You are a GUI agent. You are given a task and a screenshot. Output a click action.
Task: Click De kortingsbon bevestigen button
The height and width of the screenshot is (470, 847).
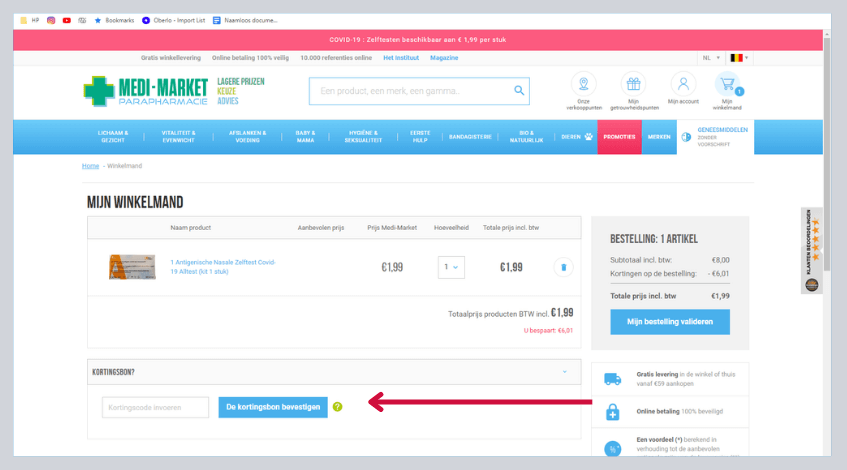273,407
